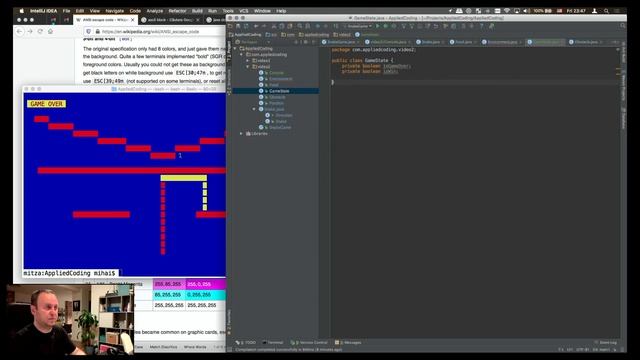Click the cyan cell reading 0,255,255

click(206, 295)
